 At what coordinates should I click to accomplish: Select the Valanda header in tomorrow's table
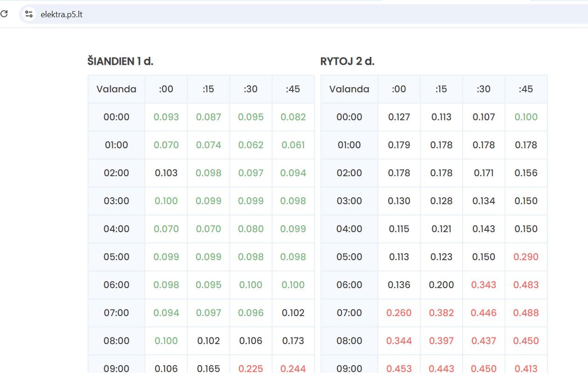349,89
